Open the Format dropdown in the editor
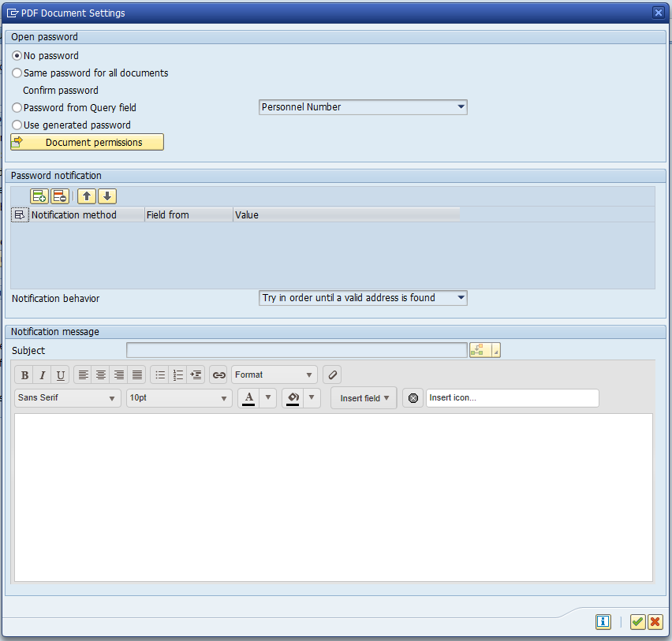Viewport: 672px width, 641px height. click(308, 375)
